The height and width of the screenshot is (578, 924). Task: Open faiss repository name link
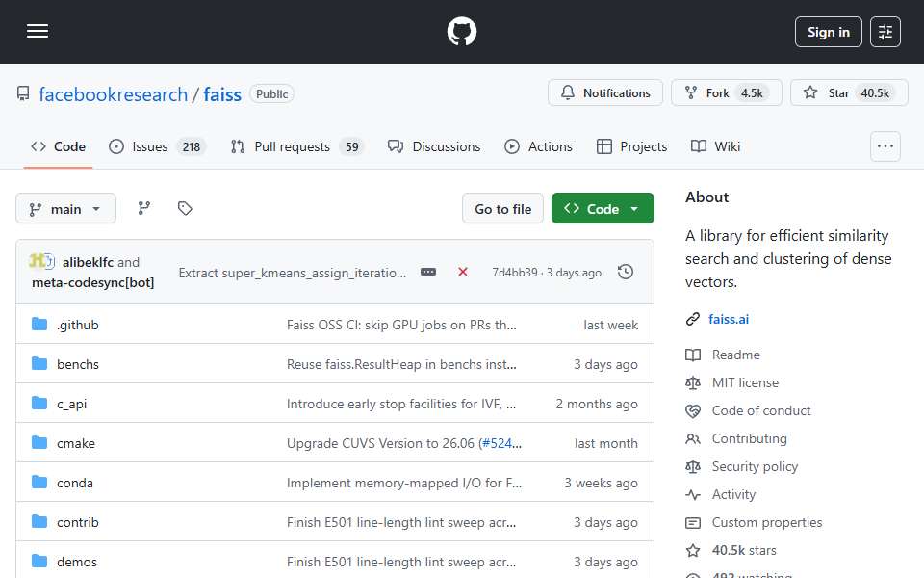coord(222,94)
